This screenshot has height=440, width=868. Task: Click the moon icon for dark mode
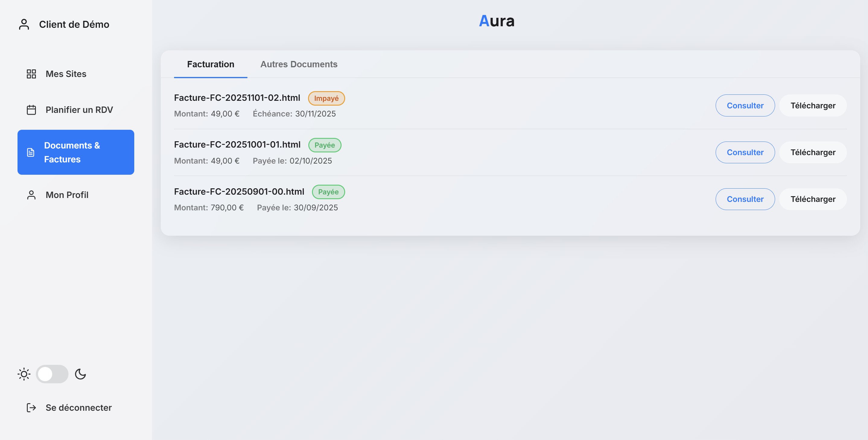tap(80, 374)
